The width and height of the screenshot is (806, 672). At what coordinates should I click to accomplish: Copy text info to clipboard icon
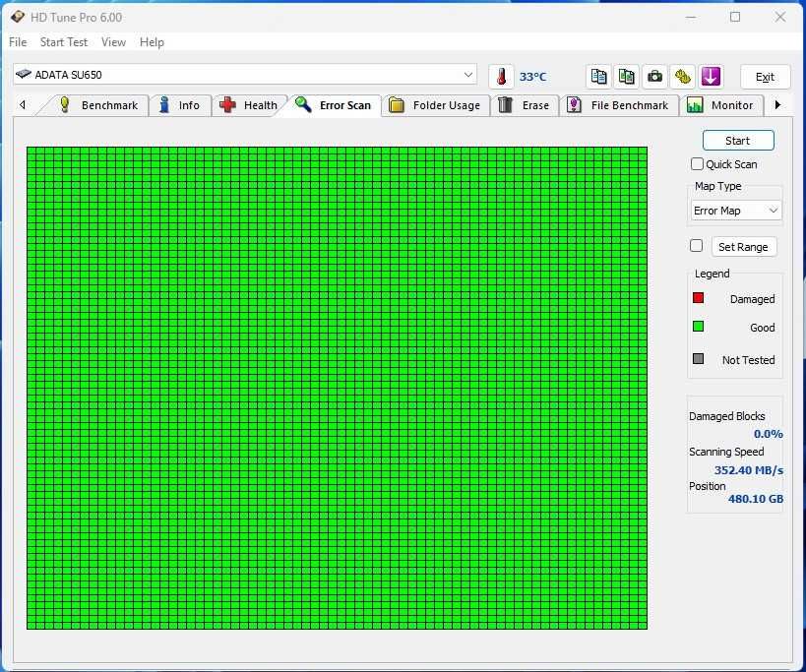point(599,77)
